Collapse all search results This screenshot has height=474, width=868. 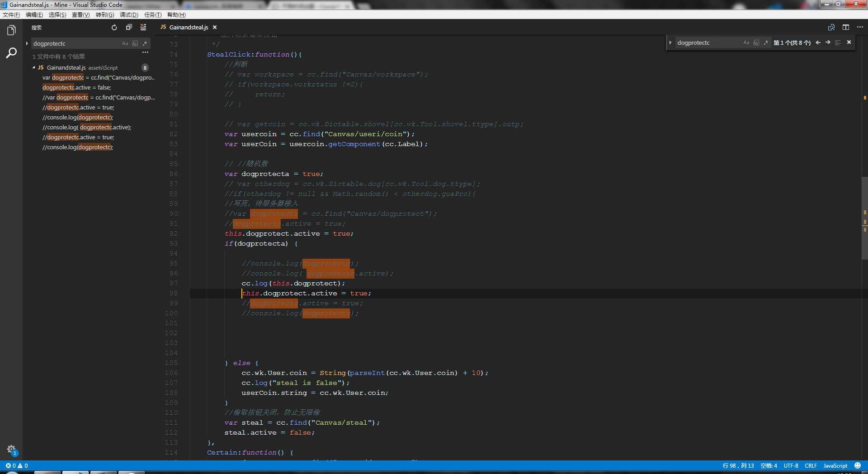click(x=129, y=28)
